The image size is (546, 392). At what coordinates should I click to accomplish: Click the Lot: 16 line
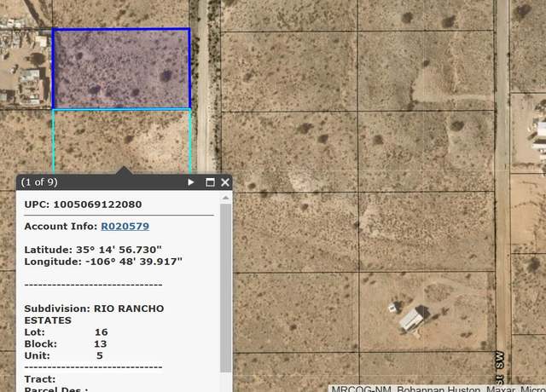click(67, 332)
